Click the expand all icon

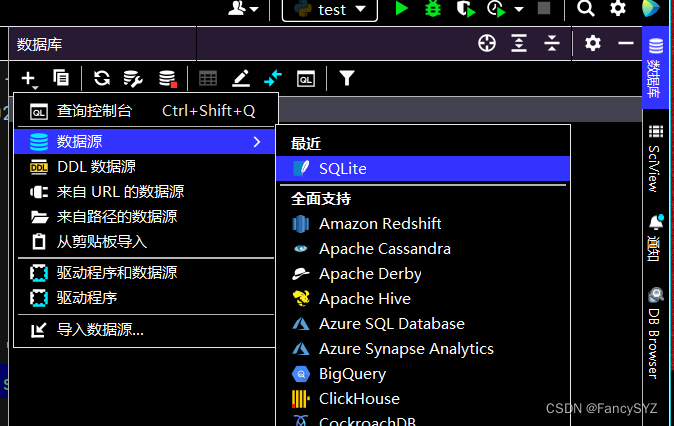[519, 43]
